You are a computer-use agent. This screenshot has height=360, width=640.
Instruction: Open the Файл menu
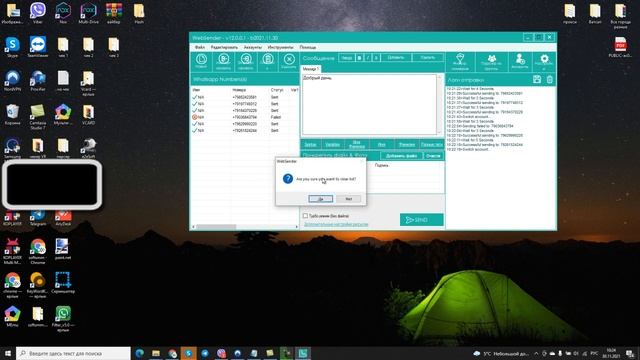click(200, 47)
